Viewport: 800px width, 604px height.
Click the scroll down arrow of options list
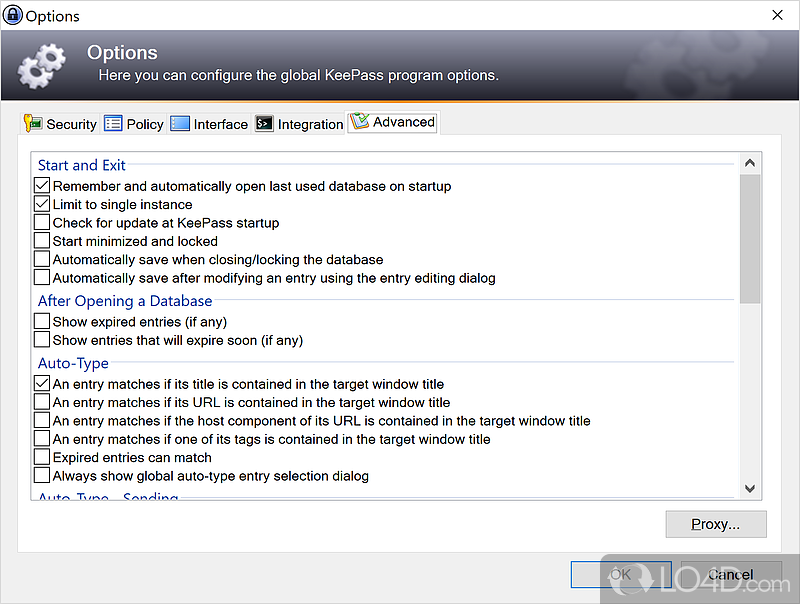[750, 488]
